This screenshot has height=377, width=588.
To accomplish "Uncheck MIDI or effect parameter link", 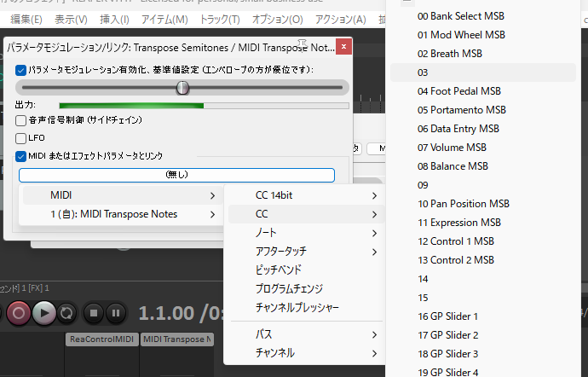I will pos(21,156).
